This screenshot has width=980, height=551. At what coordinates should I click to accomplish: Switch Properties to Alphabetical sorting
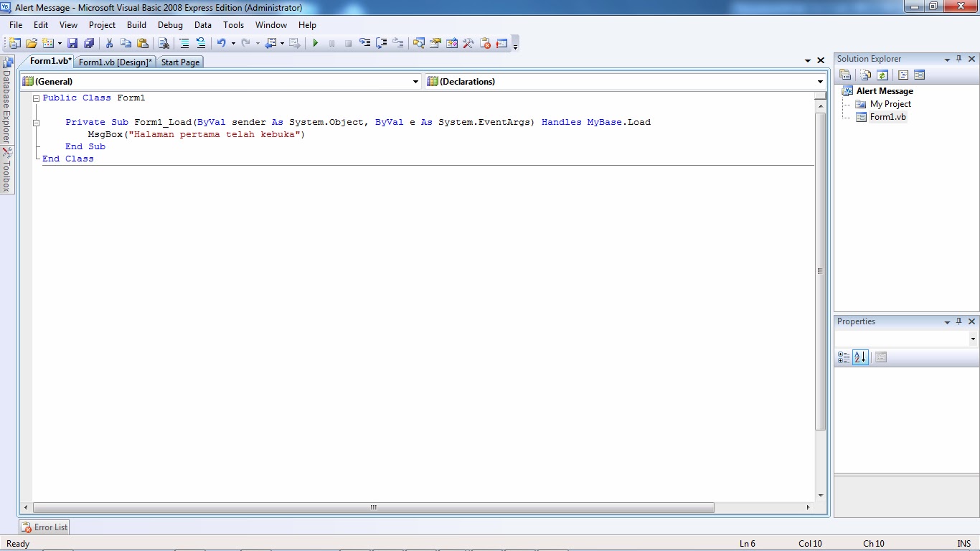860,357
